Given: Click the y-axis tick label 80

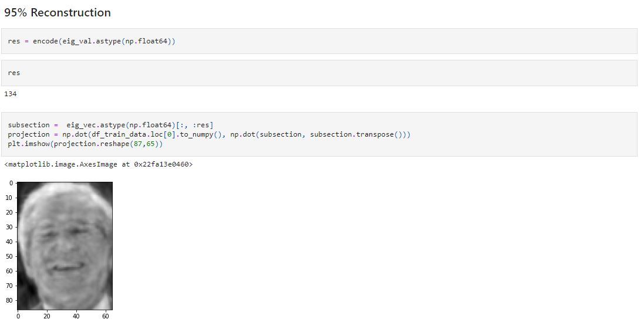Looking at the screenshot, I should tap(9, 300).
